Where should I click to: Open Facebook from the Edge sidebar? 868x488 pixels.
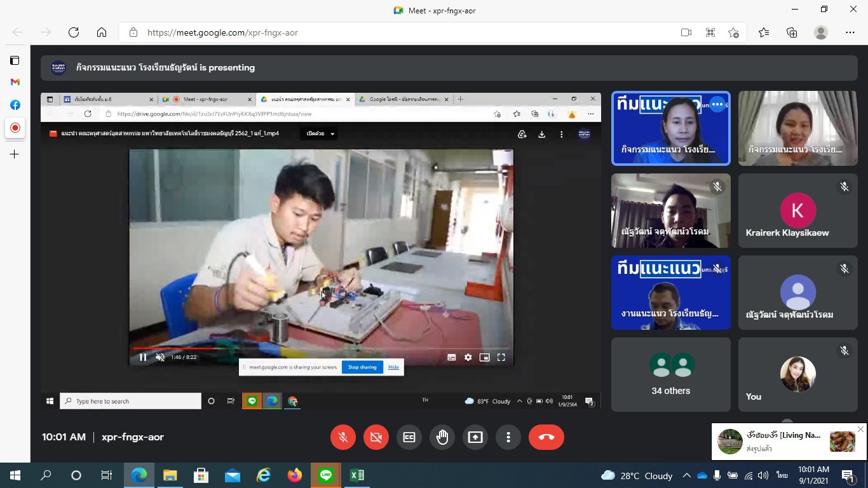click(x=15, y=105)
